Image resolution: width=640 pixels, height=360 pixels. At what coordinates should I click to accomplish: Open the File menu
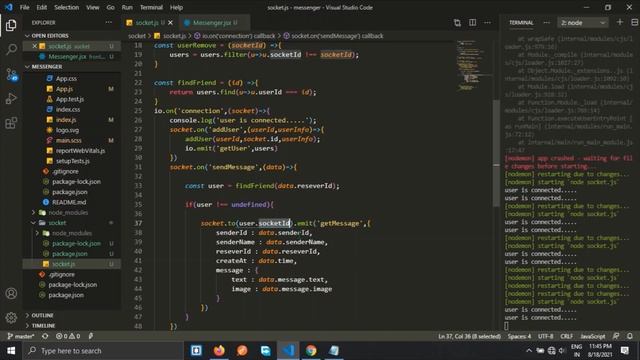point(24,7)
